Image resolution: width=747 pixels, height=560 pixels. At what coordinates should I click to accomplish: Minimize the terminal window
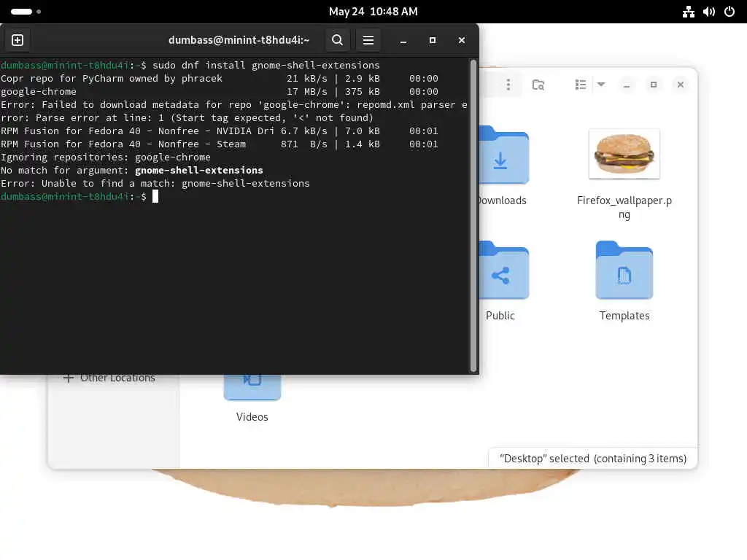click(x=403, y=41)
